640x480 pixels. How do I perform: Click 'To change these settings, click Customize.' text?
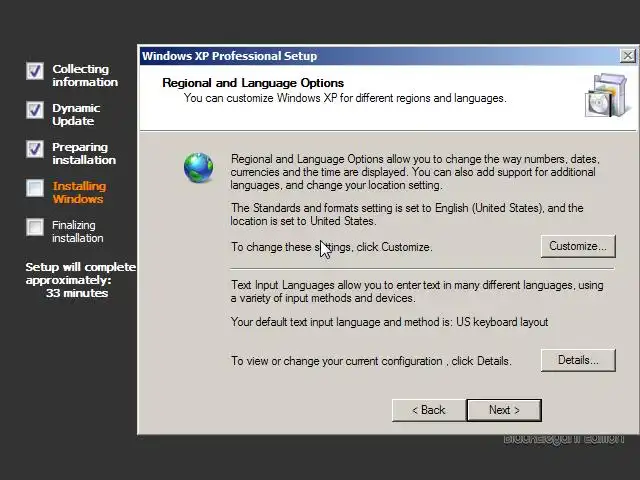[x=331, y=247]
